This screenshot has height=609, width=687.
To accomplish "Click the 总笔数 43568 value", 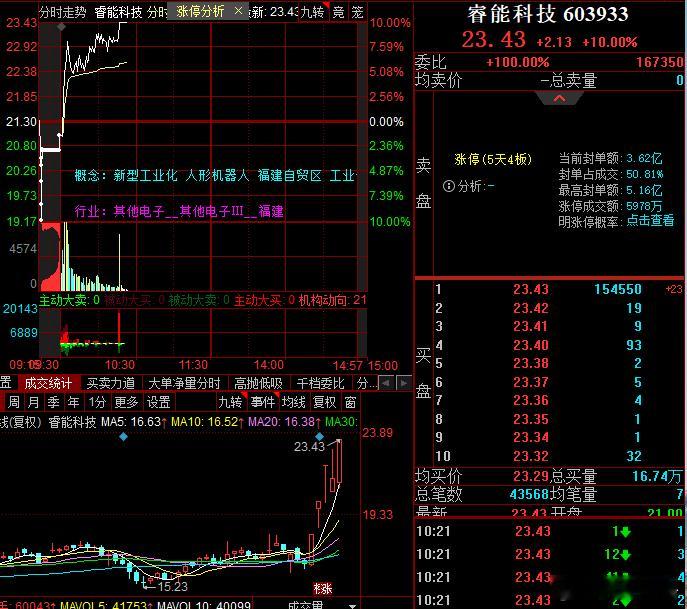I will click(529, 495).
